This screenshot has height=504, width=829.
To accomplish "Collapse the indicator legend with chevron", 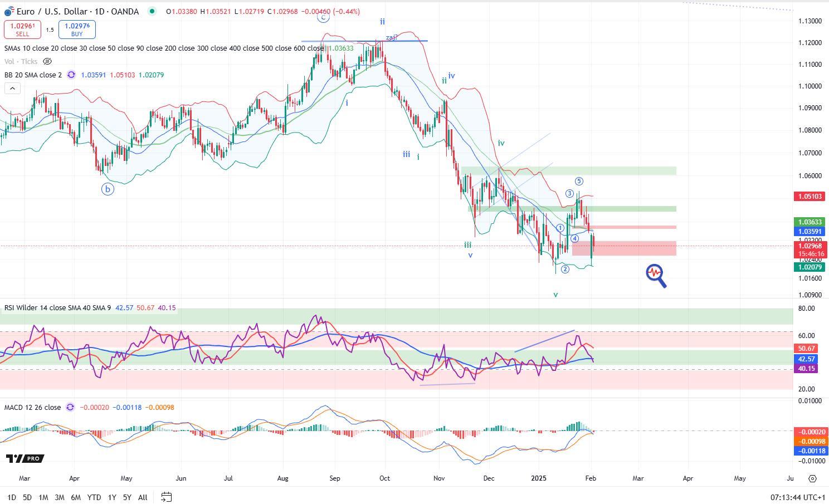I will [x=12, y=88].
